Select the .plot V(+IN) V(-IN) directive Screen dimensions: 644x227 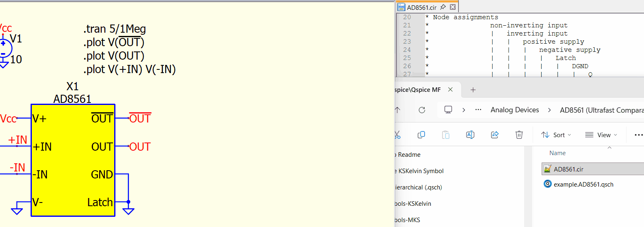[130, 69]
